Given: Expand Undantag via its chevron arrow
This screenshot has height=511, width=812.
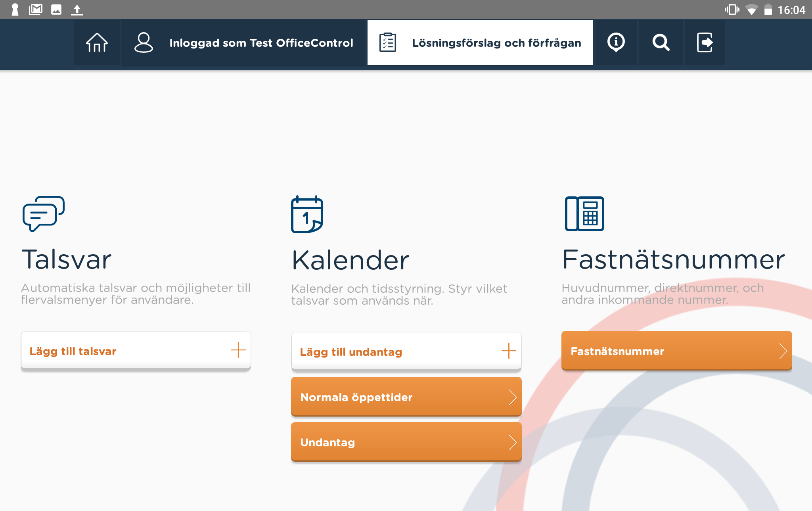Looking at the screenshot, I should (x=512, y=442).
